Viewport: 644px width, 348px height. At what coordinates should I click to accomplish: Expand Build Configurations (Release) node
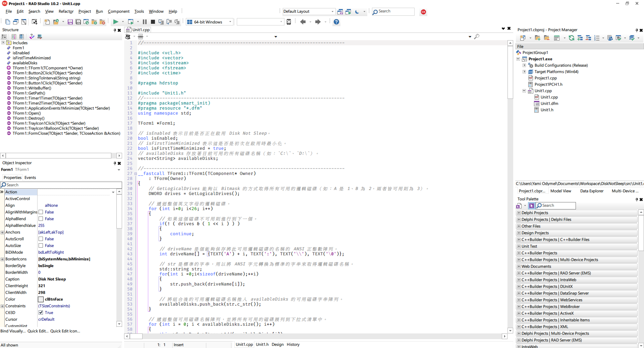524,66
